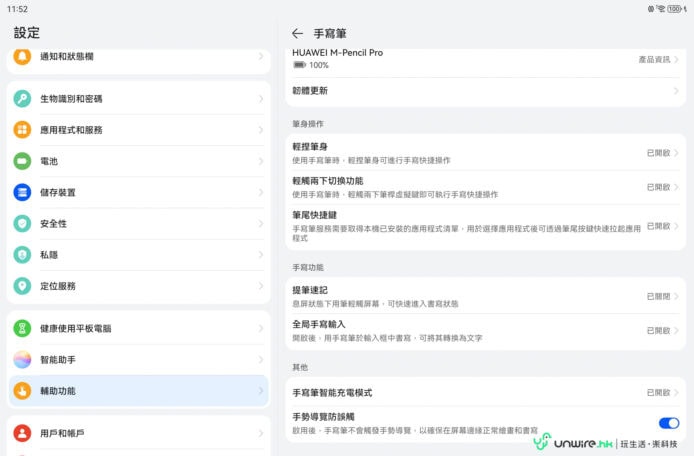Screen dimensions: 694x456
Task: Open the chevron on the 韌體更新 row
Action: [676, 91]
